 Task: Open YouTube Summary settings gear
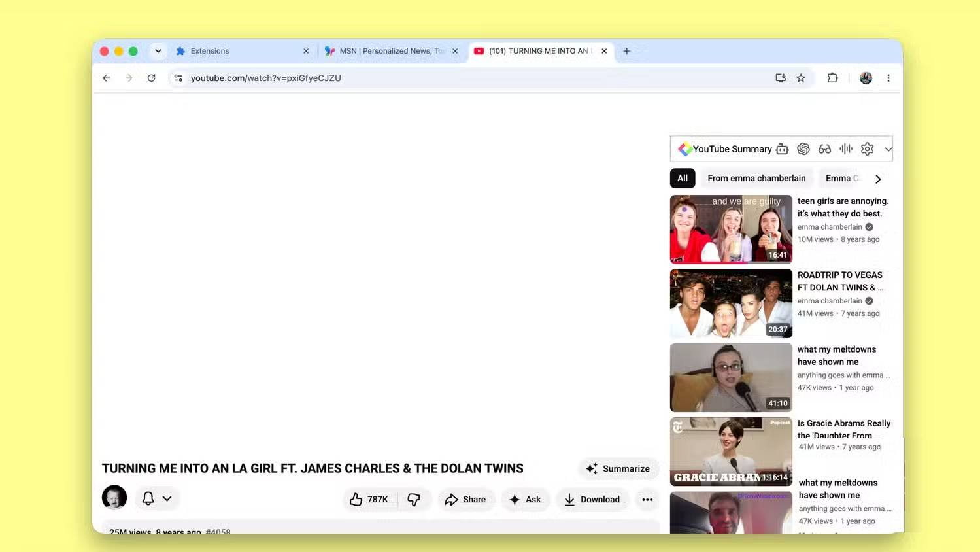tap(868, 149)
